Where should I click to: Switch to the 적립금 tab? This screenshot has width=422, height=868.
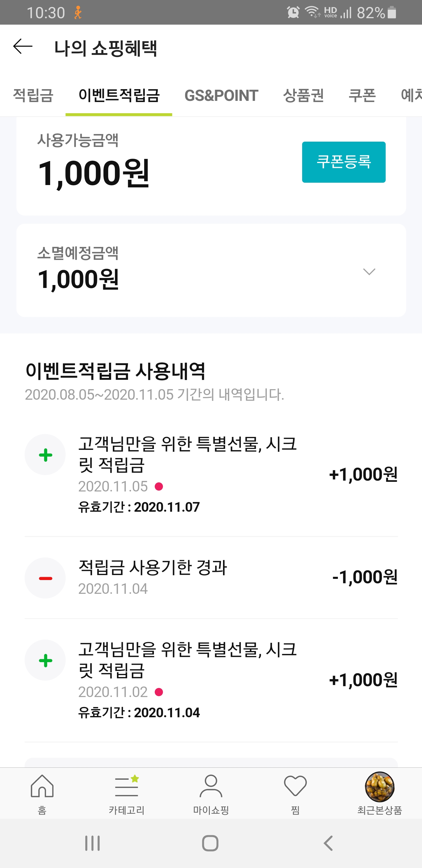(33, 95)
